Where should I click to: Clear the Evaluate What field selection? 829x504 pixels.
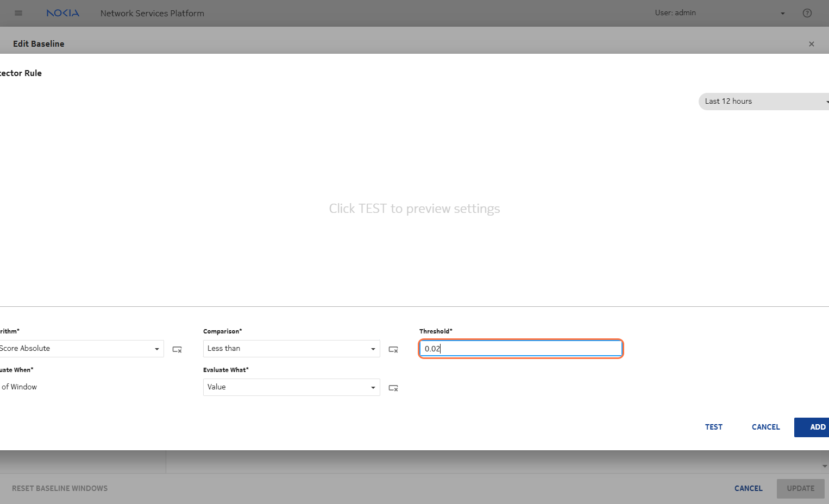tap(393, 388)
